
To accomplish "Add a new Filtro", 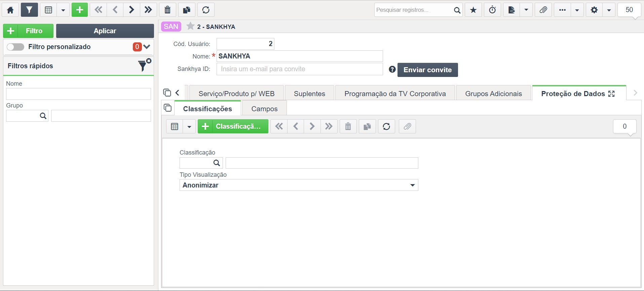I will click(x=28, y=31).
